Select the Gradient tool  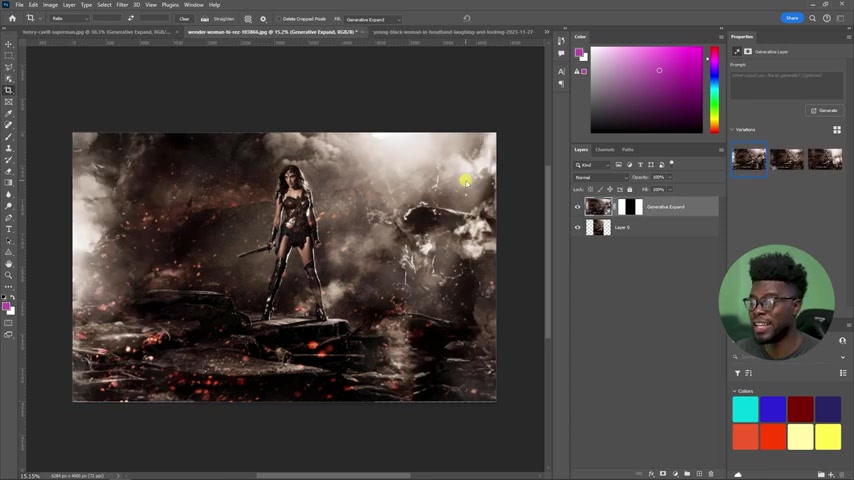pos(8,183)
